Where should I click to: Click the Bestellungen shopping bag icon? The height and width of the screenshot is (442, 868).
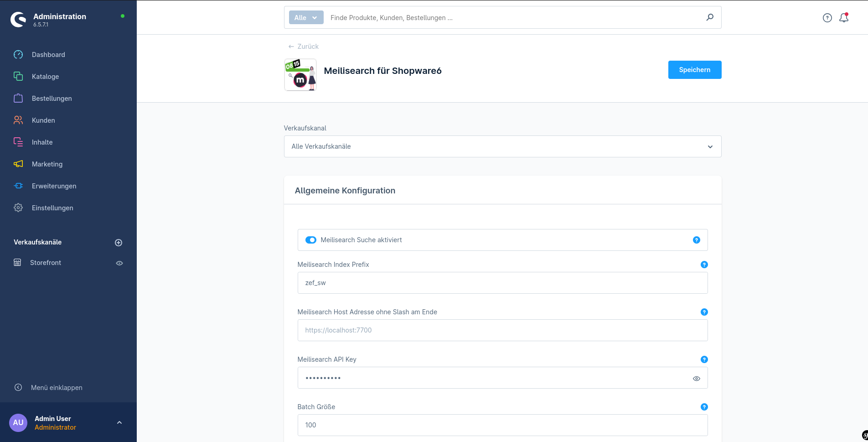18,99
